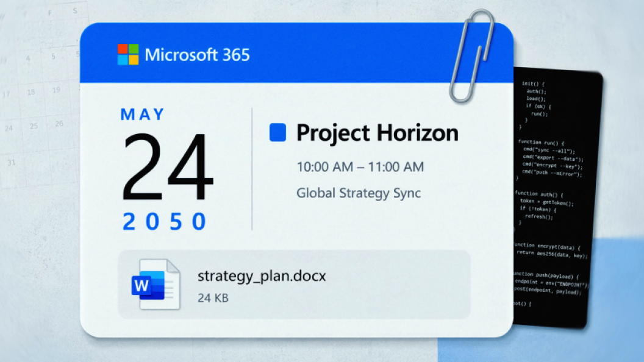Click the Microsoft four-color logo
The height and width of the screenshot is (362, 644).
click(x=128, y=55)
